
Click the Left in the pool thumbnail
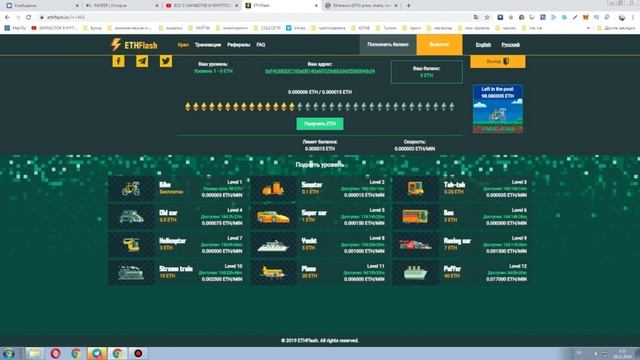(x=498, y=109)
